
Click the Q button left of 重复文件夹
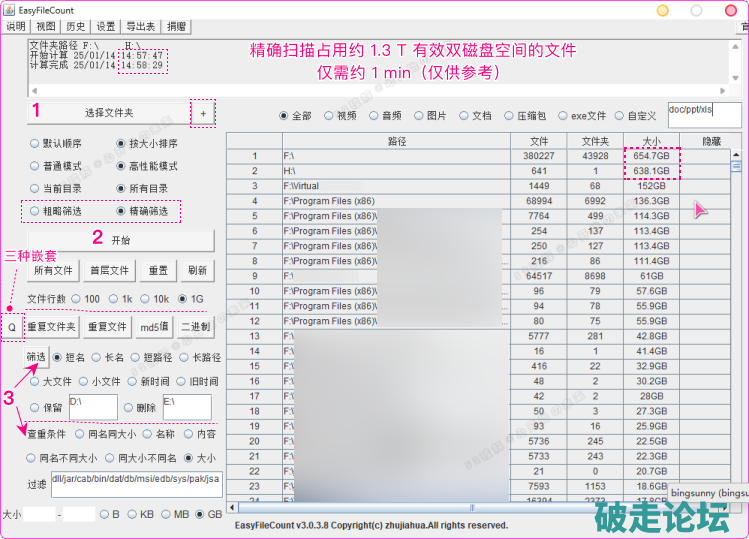(12, 326)
